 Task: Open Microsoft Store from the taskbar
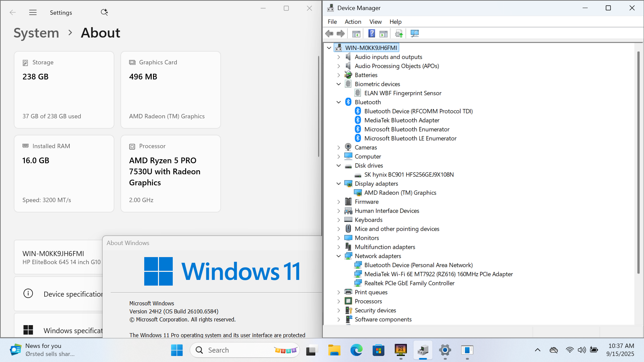click(378, 350)
